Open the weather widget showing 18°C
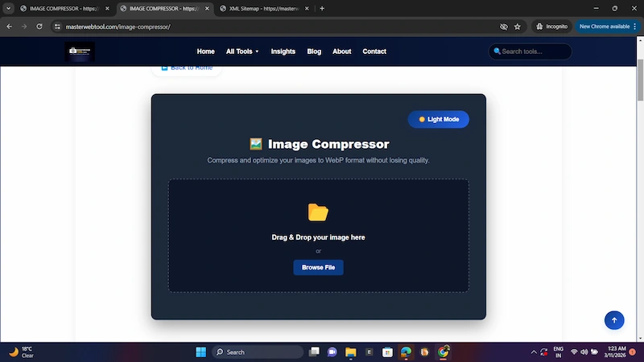 click(22, 352)
